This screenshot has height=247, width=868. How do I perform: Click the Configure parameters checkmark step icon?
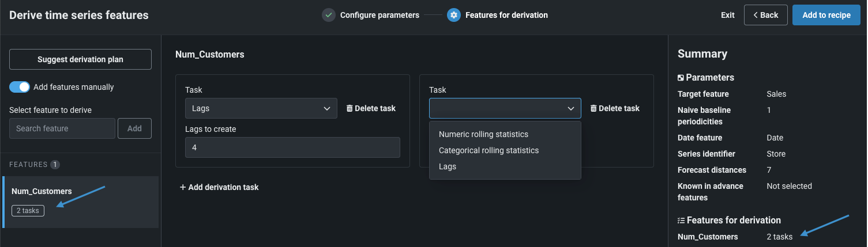(x=329, y=15)
